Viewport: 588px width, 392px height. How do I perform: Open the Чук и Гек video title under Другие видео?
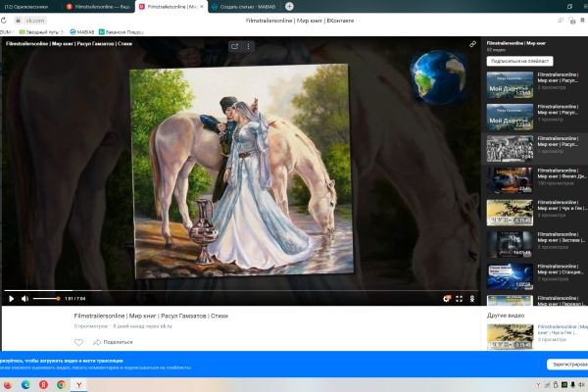(x=563, y=329)
